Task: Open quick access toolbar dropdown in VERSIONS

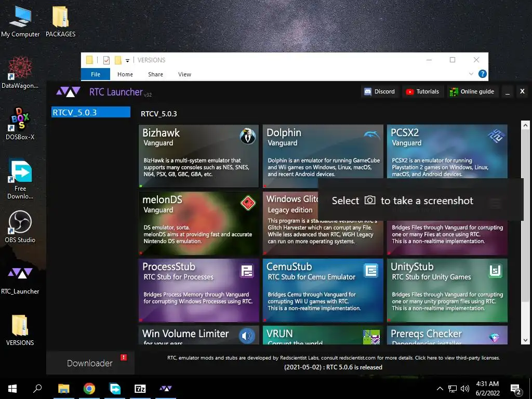Action: pyautogui.click(x=128, y=60)
